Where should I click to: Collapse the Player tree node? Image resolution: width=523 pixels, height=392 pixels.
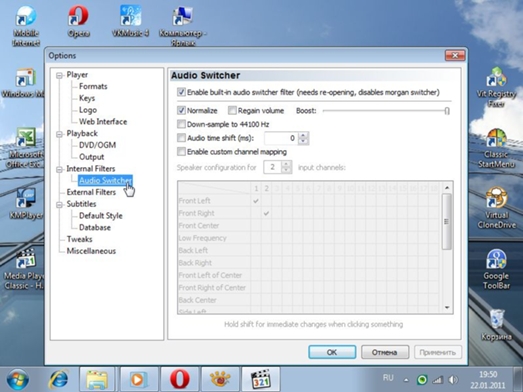(x=59, y=75)
